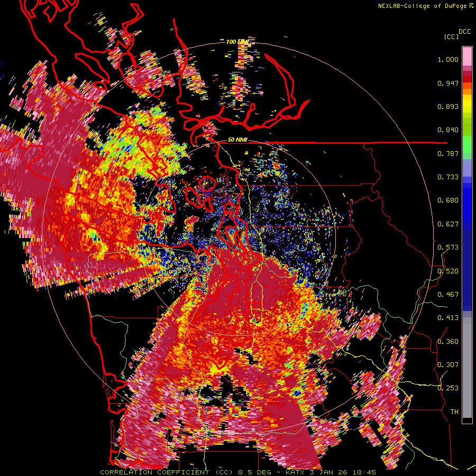476x476 pixels.
Task: Click the 1.000 value on the color scale
Action: click(448, 59)
